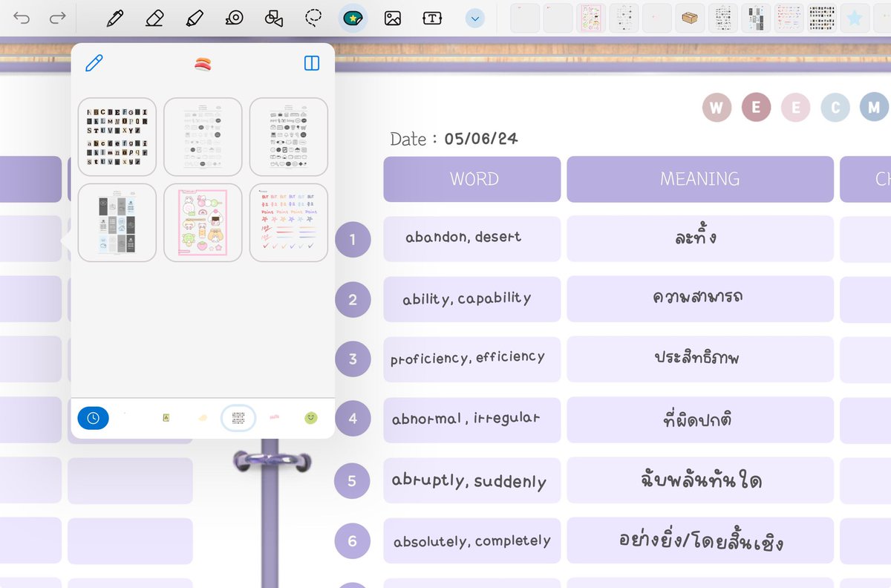The width and height of the screenshot is (891, 588).
Task: Pick the dark icons sticker sheet
Action: click(289, 137)
